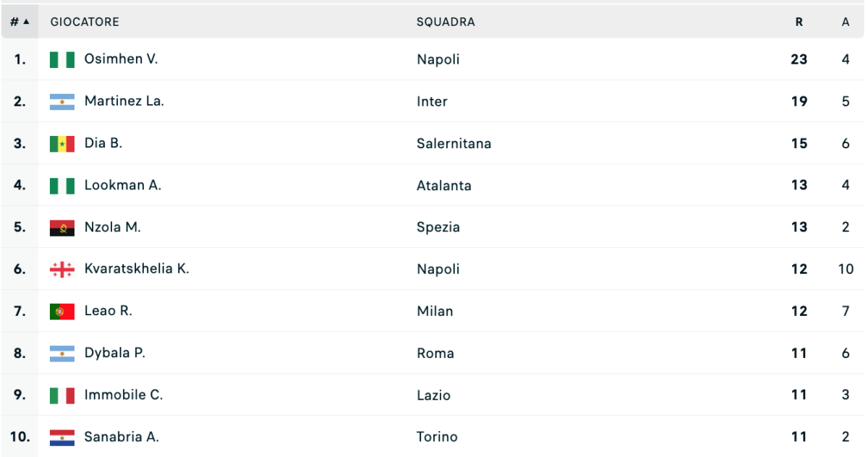868x457 pixels.
Task: Open the Salernitana team page
Action: [454, 143]
